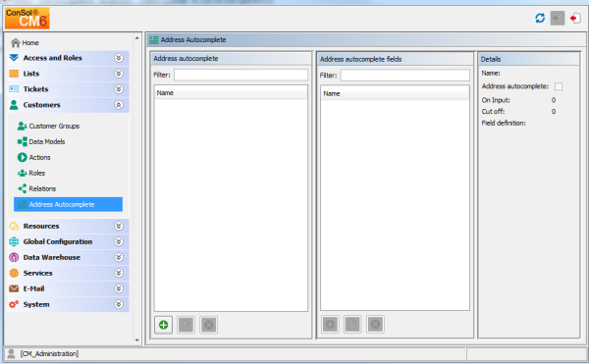Go to Home in the navigation
Image resolution: width=589 pixels, height=364 pixels.
click(x=25, y=43)
